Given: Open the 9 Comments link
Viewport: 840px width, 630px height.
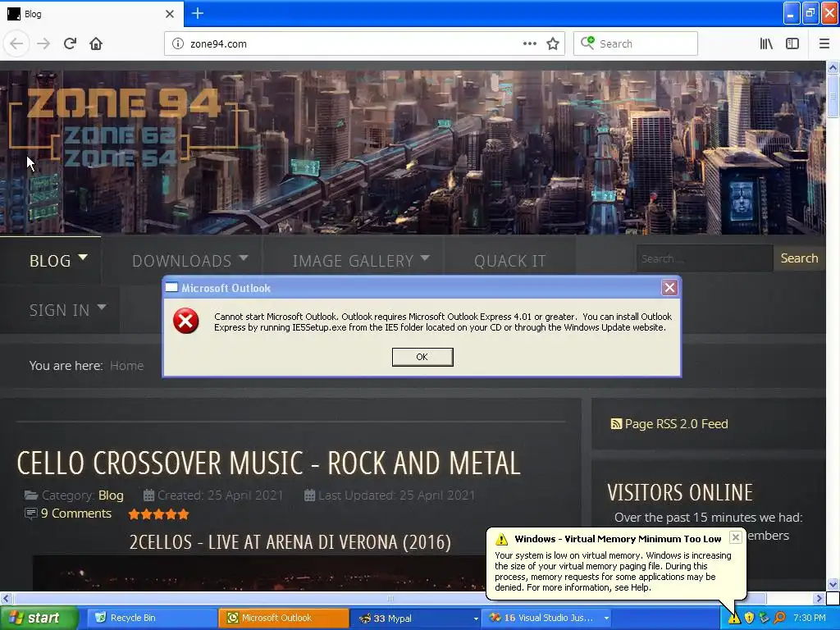Looking at the screenshot, I should [x=75, y=514].
